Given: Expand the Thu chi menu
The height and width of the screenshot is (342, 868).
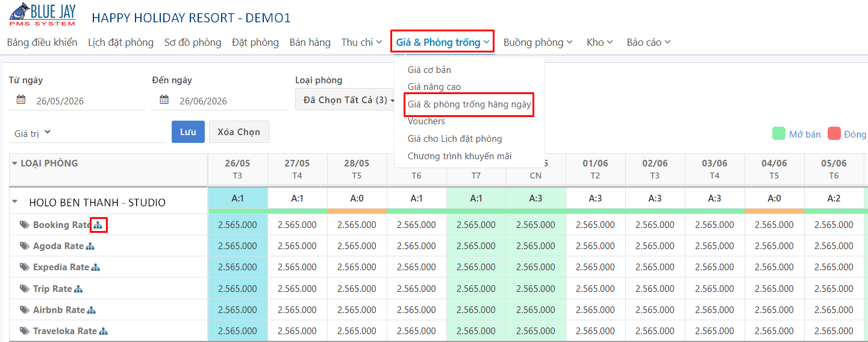Looking at the screenshot, I should pos(361,42).
